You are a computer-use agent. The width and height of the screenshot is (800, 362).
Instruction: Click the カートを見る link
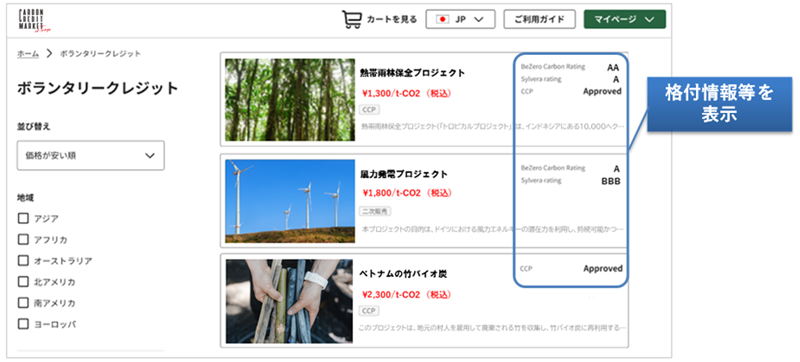[391, 19]
